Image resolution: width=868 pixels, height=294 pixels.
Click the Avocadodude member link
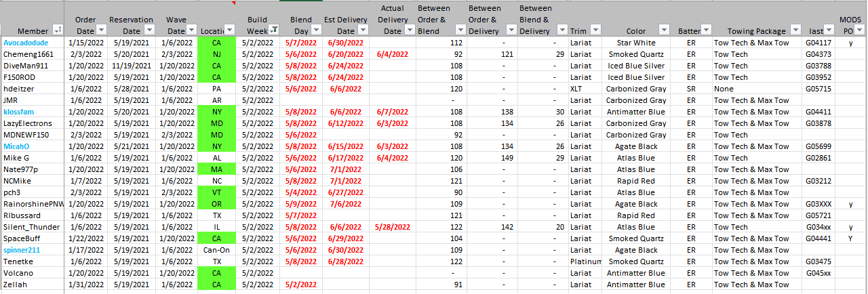click(x=26, y=43)
